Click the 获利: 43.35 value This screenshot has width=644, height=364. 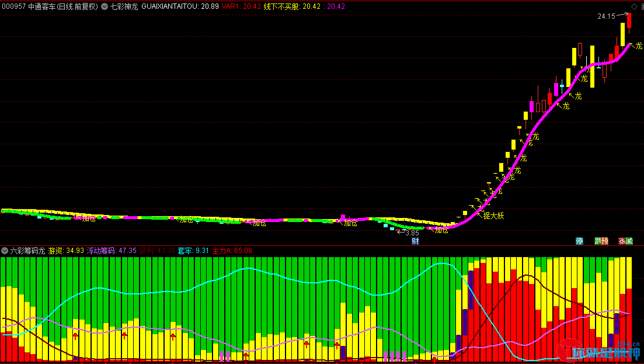pos(157,251)
